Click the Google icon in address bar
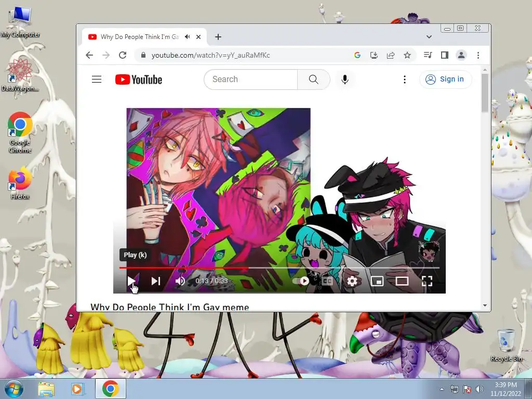The image size is (532, 399). point(357,55)
